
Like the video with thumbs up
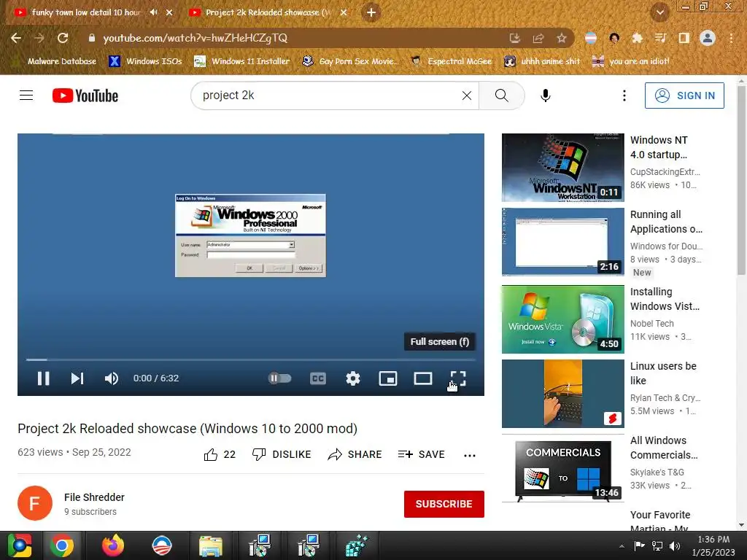click(220, 455)
